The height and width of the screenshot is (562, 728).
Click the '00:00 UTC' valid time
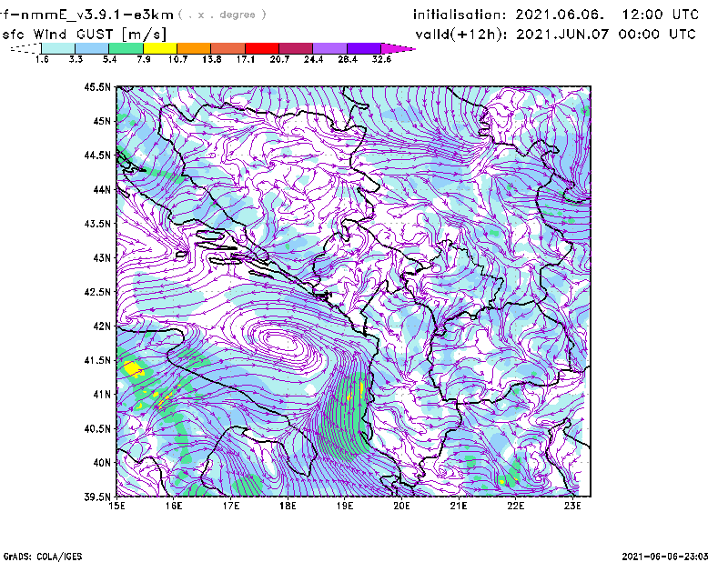click(657, 35)
